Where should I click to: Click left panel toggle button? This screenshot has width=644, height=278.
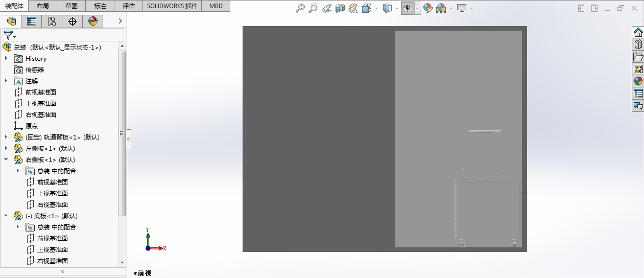coord(581,8)
